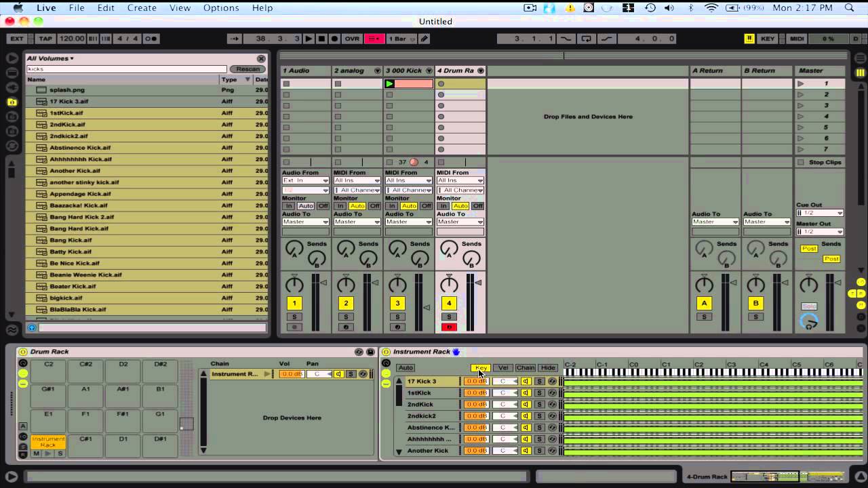Solo track 2 analog
868x488 pixels.
[x=346, y=317]
